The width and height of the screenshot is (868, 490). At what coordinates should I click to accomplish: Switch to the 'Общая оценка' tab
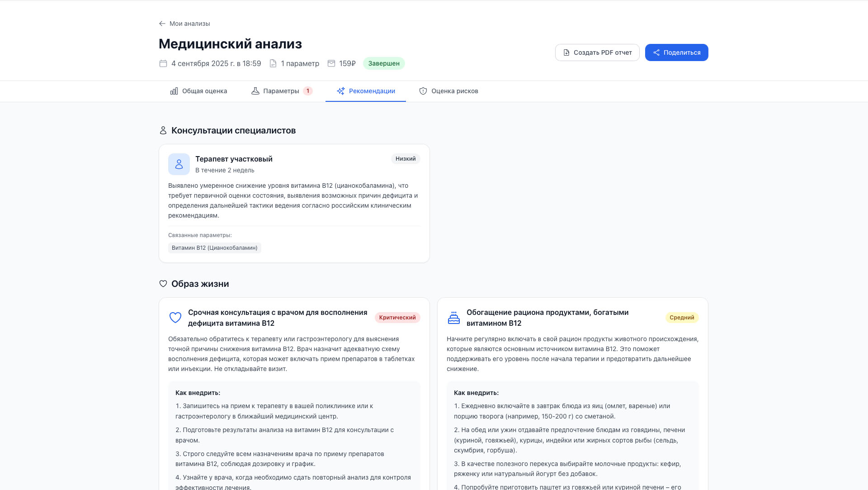pos(198,91)
